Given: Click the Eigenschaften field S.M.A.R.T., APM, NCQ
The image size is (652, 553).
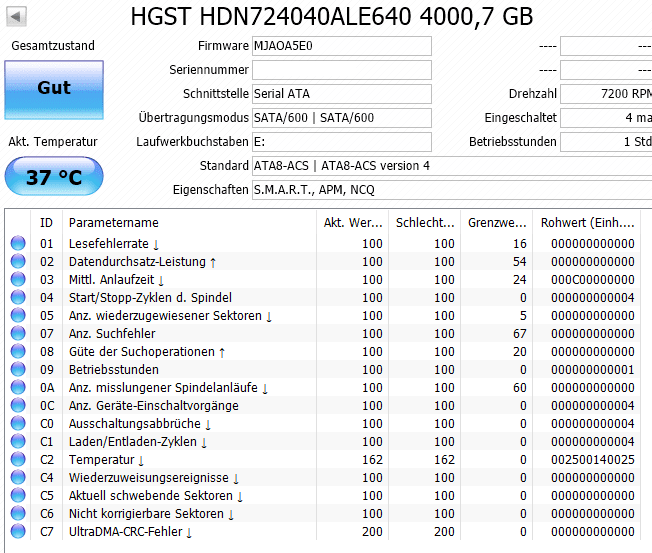Looking at the screenshot, I should 452,190.
